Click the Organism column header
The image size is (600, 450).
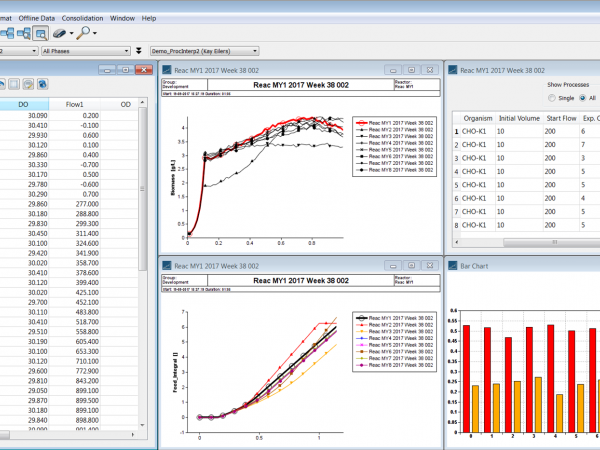(478, 118)
